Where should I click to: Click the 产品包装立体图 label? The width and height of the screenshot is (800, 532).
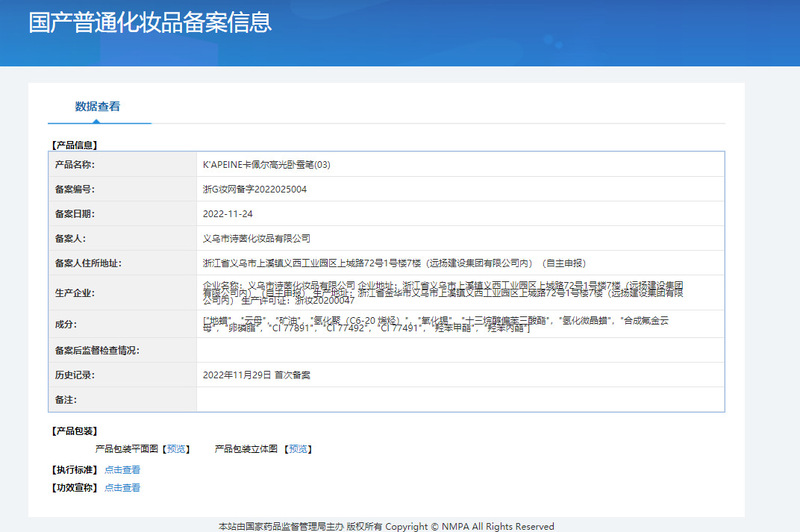click(x=246, y=449)
